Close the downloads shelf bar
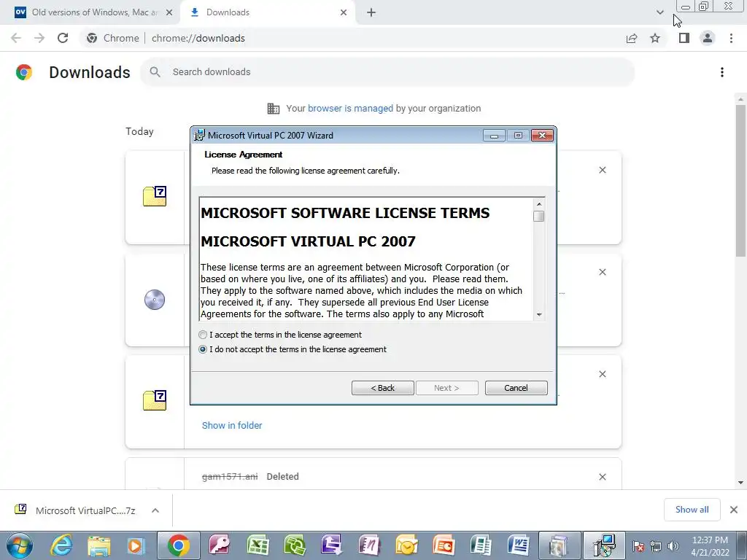747x560 pixels. (x=734, y=510)
